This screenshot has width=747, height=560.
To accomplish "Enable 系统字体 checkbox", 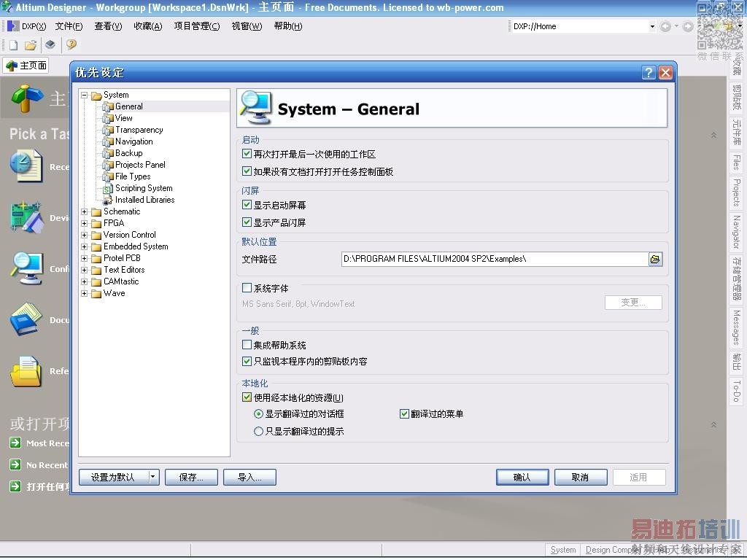I will tap(247, 287).
